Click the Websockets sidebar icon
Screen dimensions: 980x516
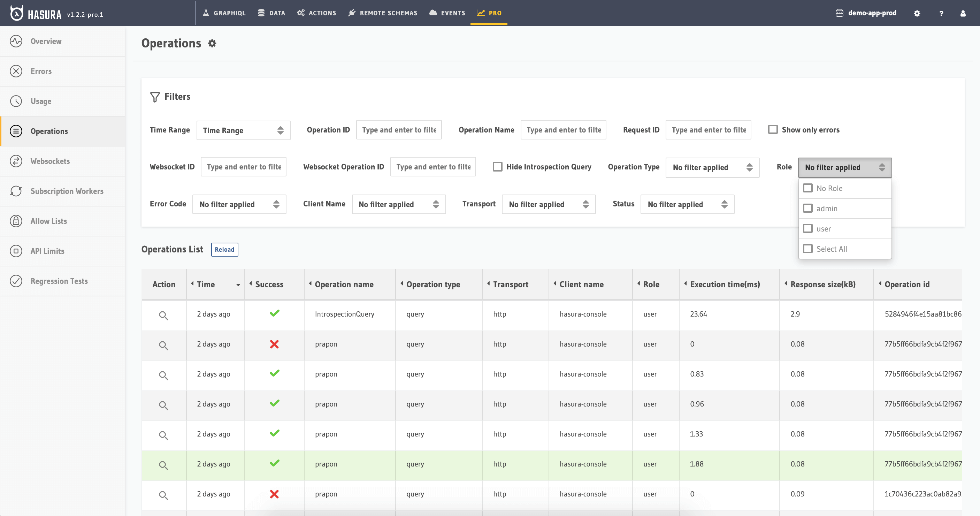tap(16, 161)
